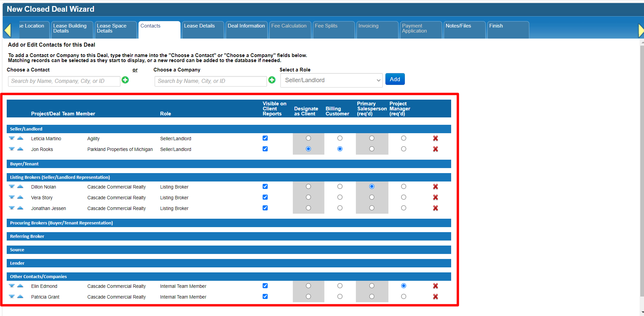Click the green plus icon beside Choose a Contact

[125, 80]
